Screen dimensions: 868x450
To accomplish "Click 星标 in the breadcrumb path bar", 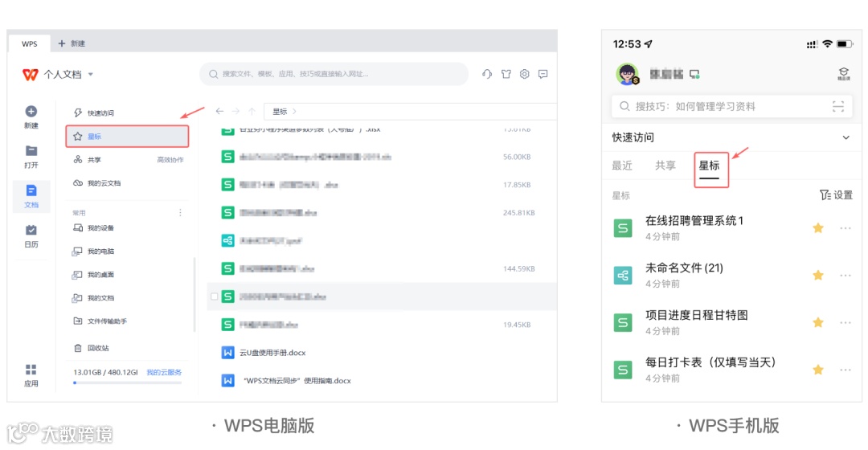I will point(280,111).
